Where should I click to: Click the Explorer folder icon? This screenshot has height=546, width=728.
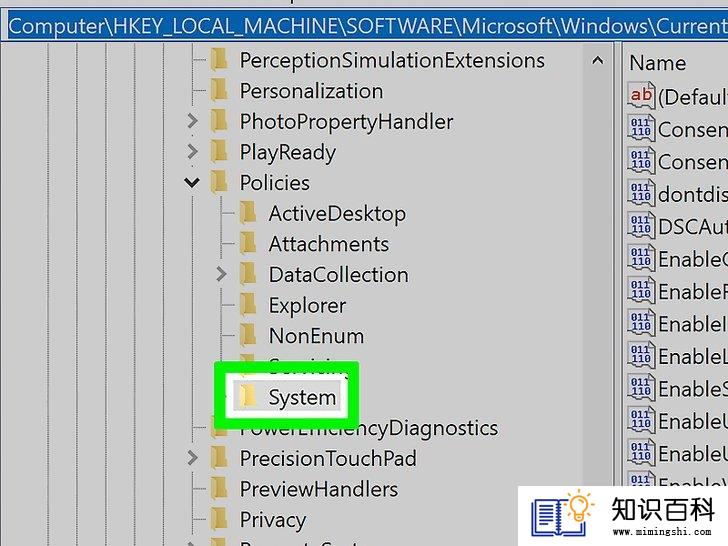(x=248, y=305)
